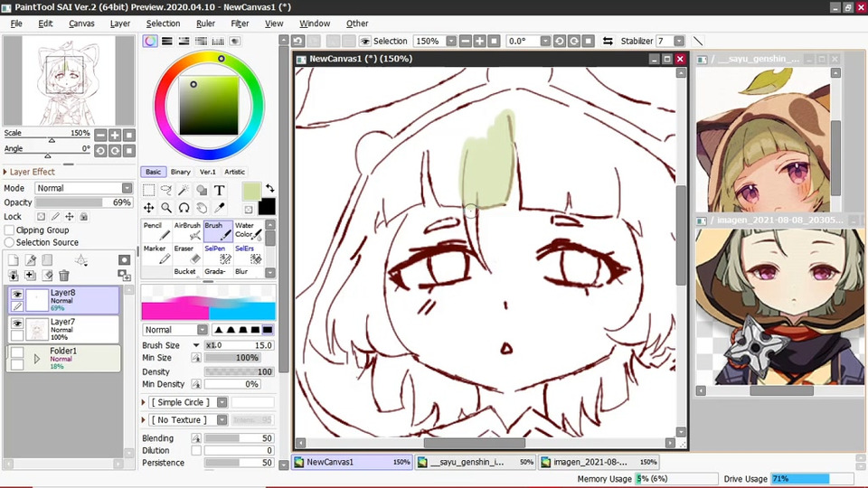The width and height of the screenshot is (868, 488).
Task: Open the layer Mode dropdown
Action: point(127,188)
